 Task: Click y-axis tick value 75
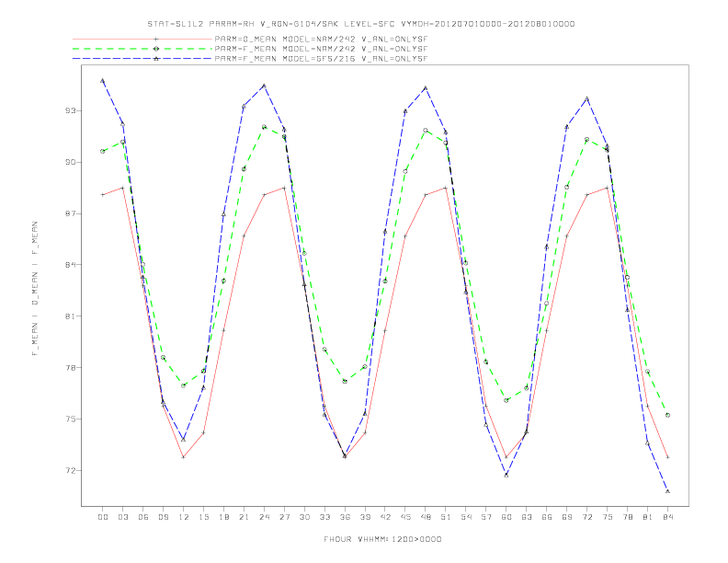71,419
